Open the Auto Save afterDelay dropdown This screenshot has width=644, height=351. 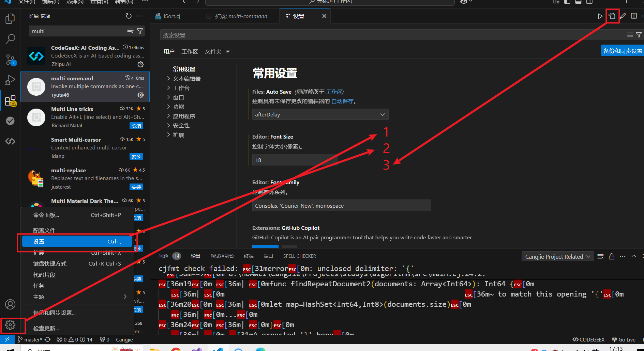320,114
